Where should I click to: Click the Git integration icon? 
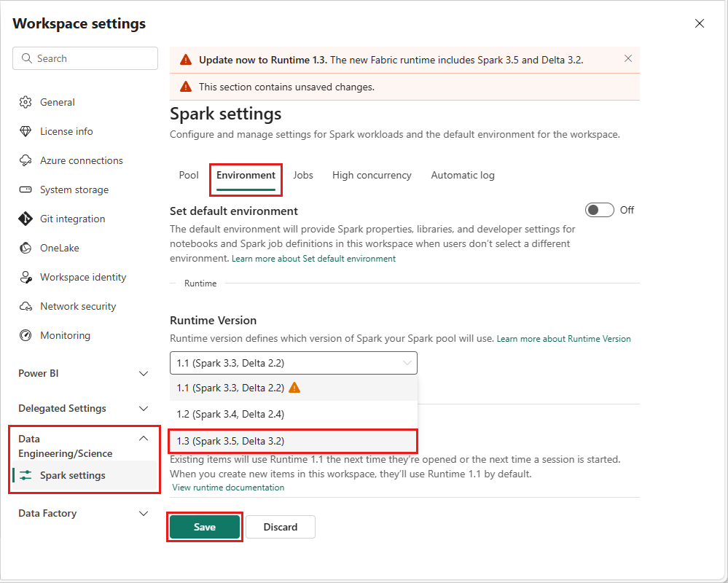[26, 219]
